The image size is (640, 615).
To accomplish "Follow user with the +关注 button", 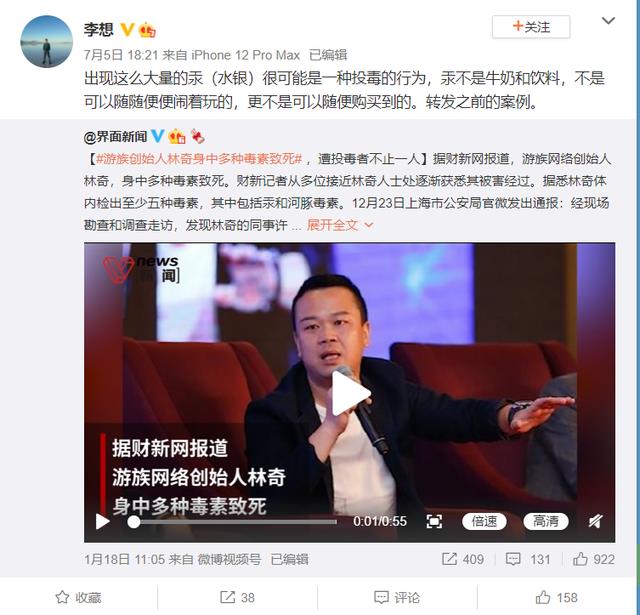I will (531, 27).
